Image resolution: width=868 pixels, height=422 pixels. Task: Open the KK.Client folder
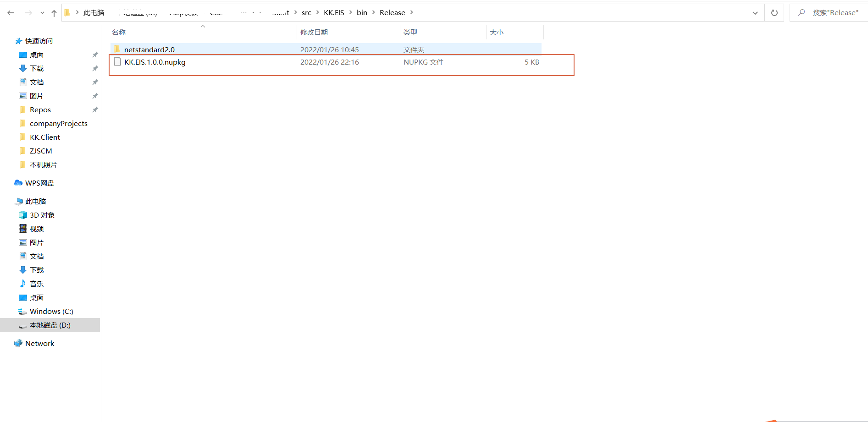tap(45, 137)
